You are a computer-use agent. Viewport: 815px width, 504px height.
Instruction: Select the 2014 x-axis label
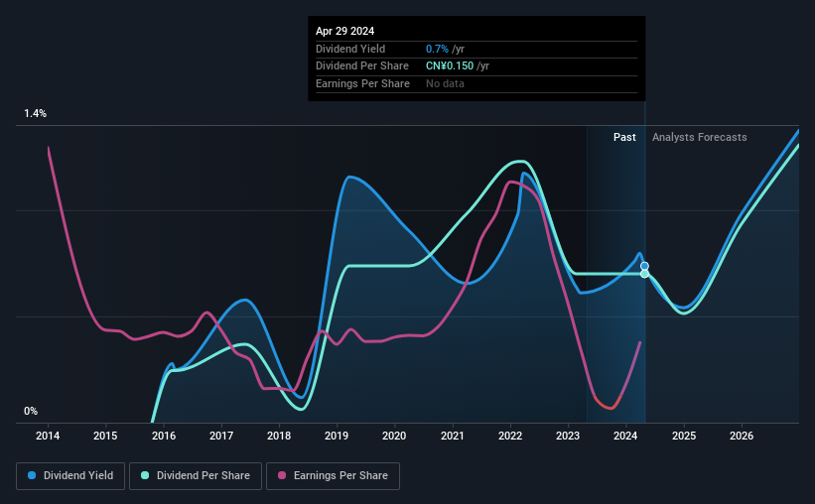tap(48, 436)
